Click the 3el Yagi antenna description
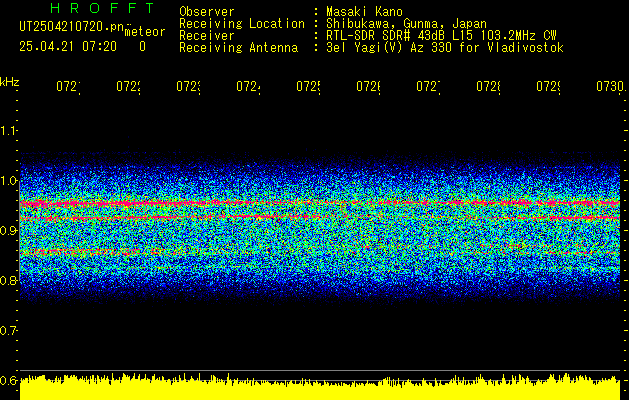The height and width of the screenshot is (400, 629). click(x=445, y=48)
